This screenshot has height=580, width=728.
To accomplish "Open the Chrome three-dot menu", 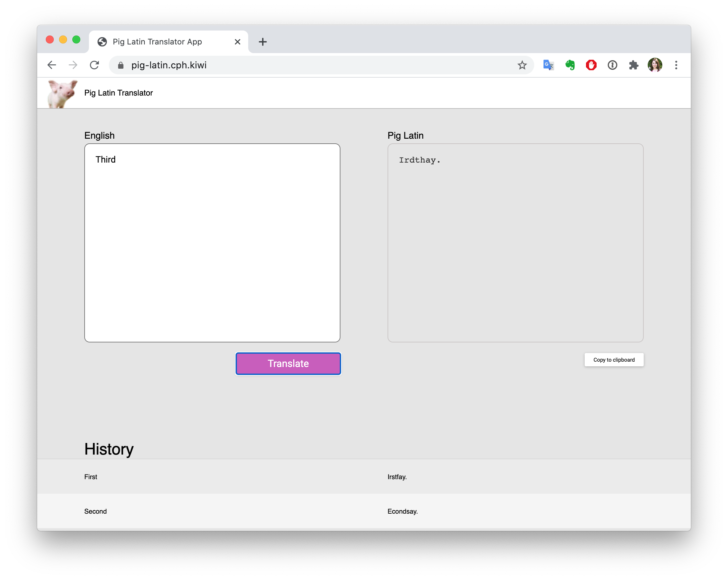I will tap(676, 65).
